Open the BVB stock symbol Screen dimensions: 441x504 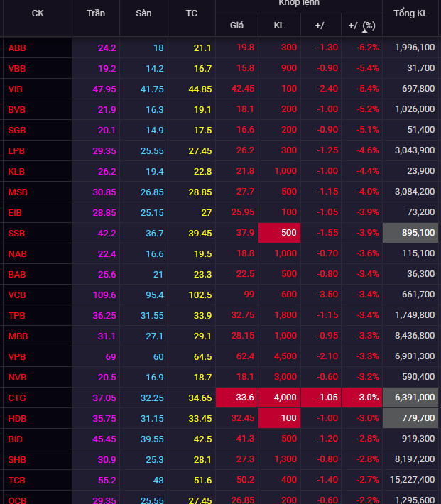(x=17, y=110)
